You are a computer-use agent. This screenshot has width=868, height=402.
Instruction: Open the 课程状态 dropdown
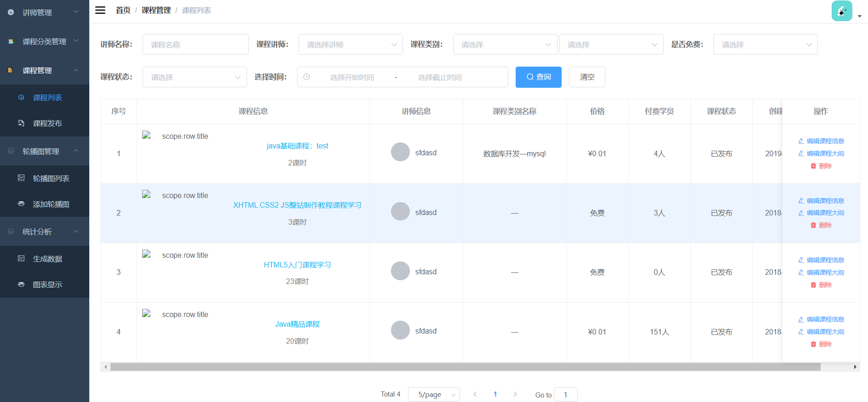pyautogui.click(x=195, y=77)
